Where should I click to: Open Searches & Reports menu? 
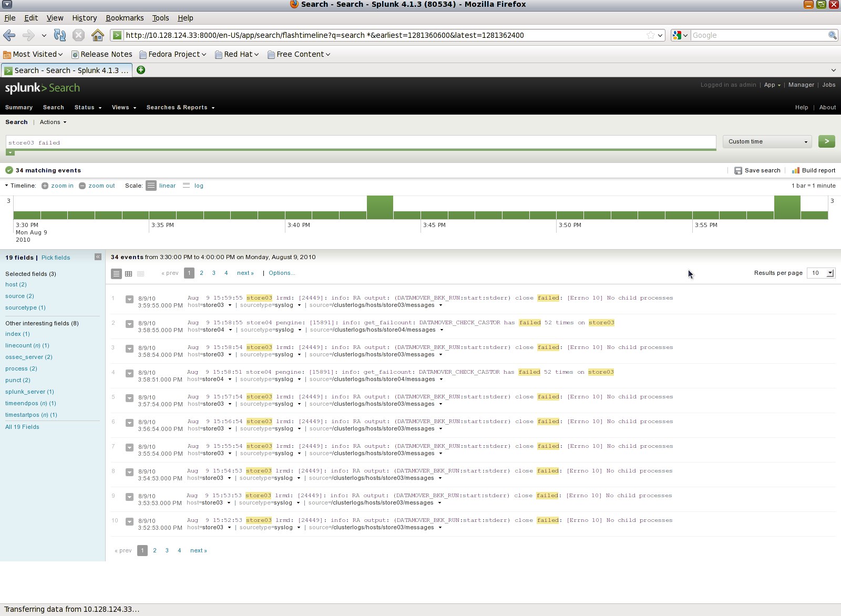[x=180, y=107]
